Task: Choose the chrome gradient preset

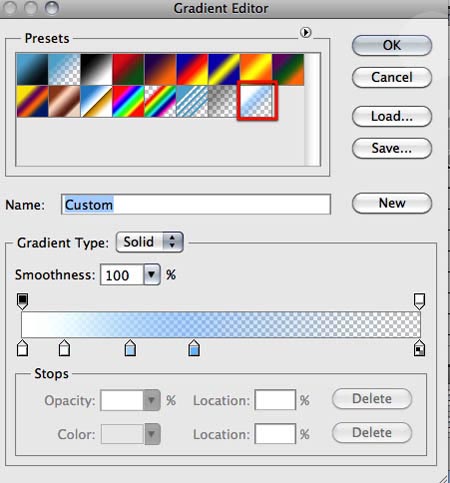Action: [96, 101]
